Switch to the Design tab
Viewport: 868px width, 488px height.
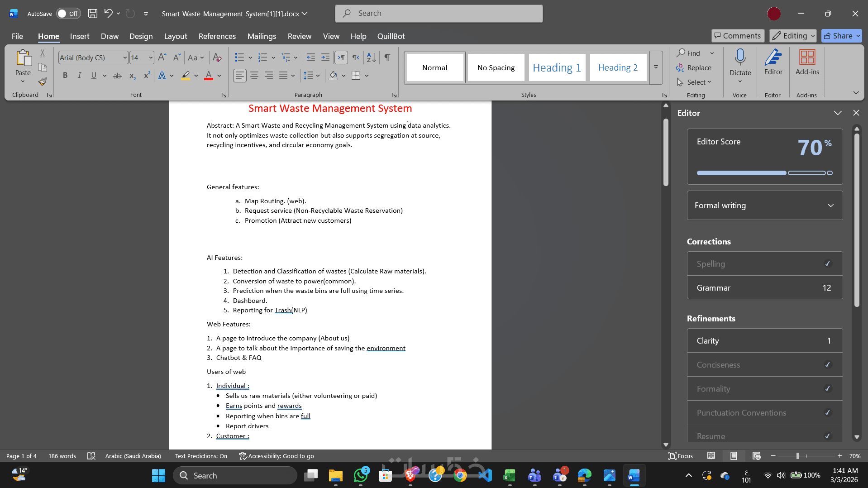141,36
